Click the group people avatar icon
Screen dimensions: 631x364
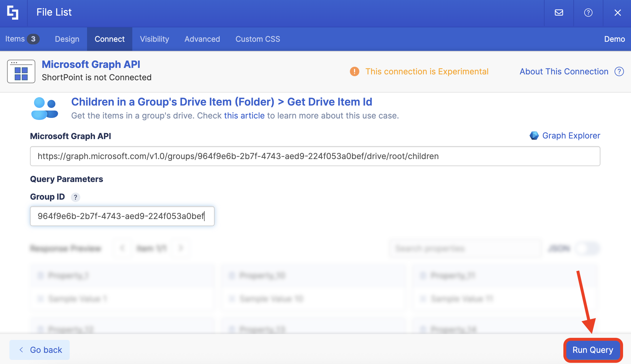(x=45, y=108)
